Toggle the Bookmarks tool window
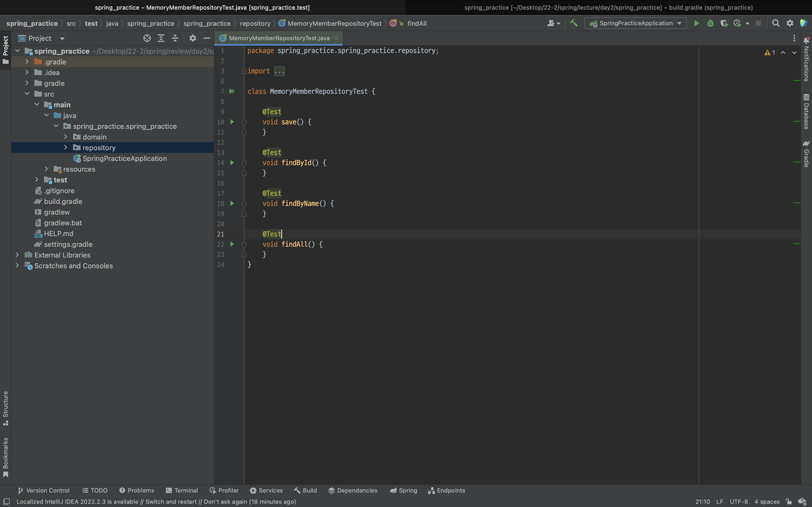Image resolution: width=812 pixels, height=507 pixels. pyautogui.click(x=5, y=457)
